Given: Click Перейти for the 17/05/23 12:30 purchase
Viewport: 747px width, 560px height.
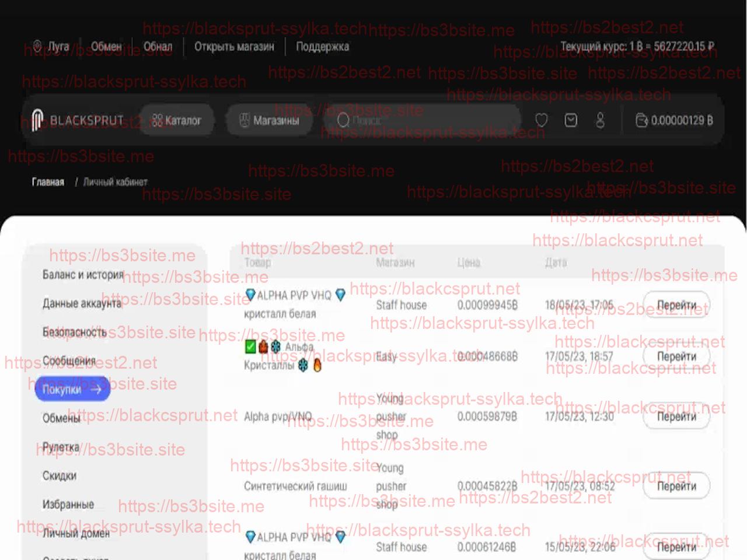Looking at the screenshot, I should (676, 416).
